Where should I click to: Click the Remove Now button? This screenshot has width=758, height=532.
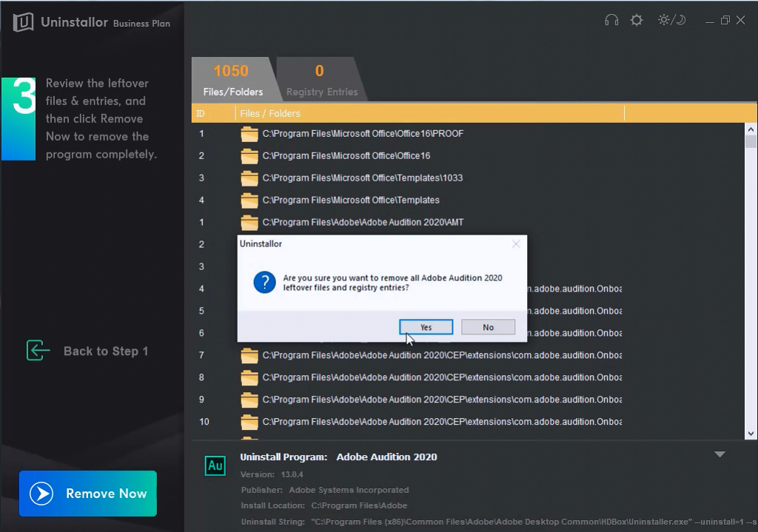88,494
